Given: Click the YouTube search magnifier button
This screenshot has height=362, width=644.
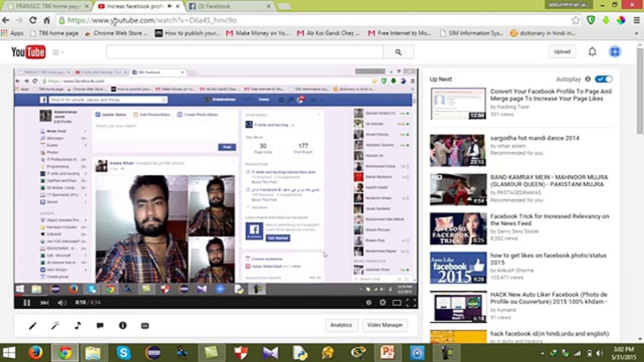Looking at the screenshot, I should tap(398, 52).
